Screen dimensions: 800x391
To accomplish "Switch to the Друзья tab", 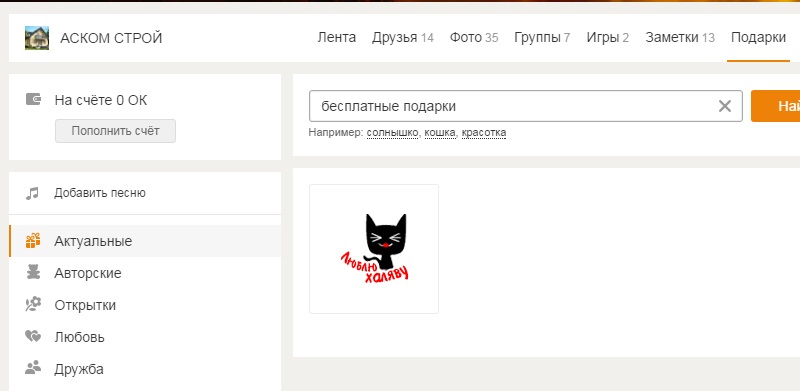I will click(403, 38).
